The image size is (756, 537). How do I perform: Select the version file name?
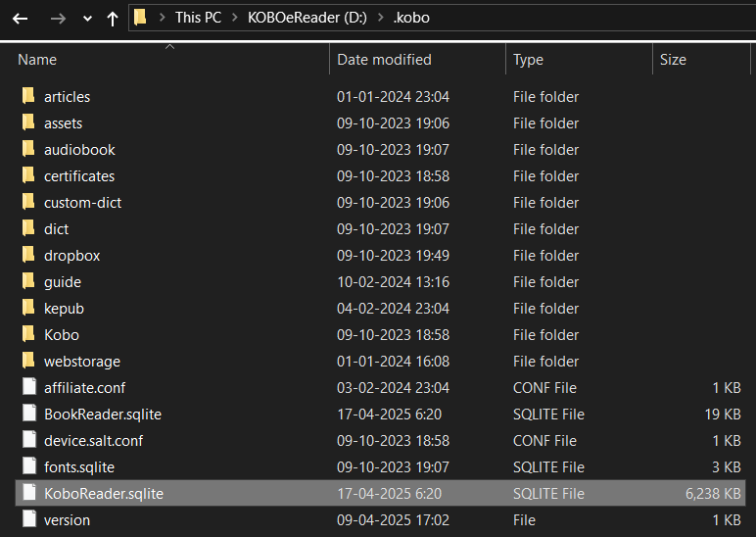pos(67,520)
